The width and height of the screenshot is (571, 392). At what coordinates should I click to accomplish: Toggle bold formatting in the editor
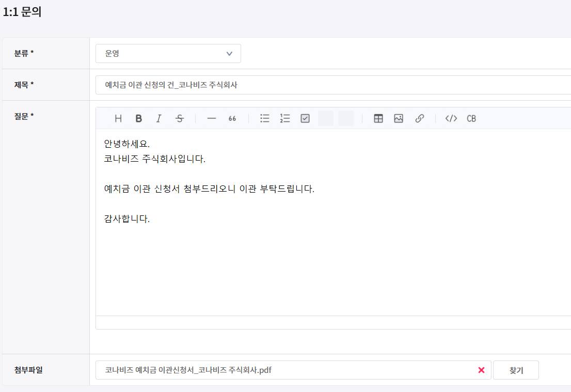click(x=139, y=118)
